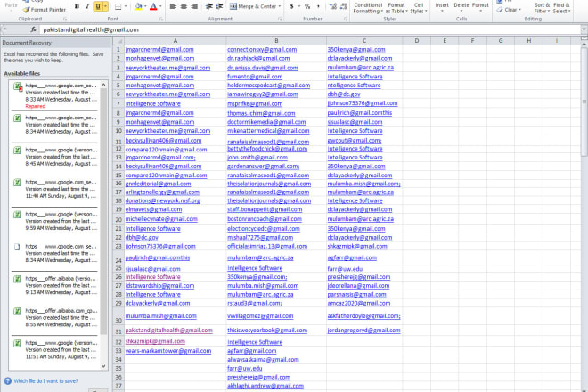
Task: Select row 31 header
Action: [118, 331]
